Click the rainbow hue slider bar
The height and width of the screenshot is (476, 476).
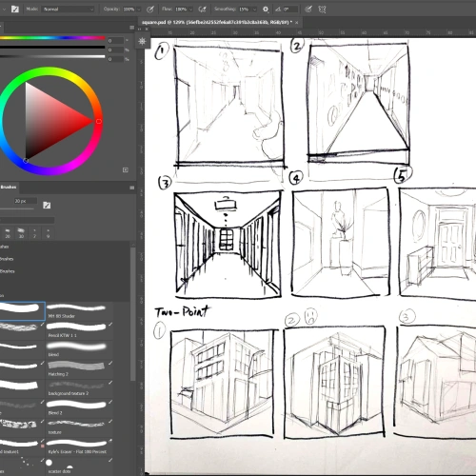(52, 38)
